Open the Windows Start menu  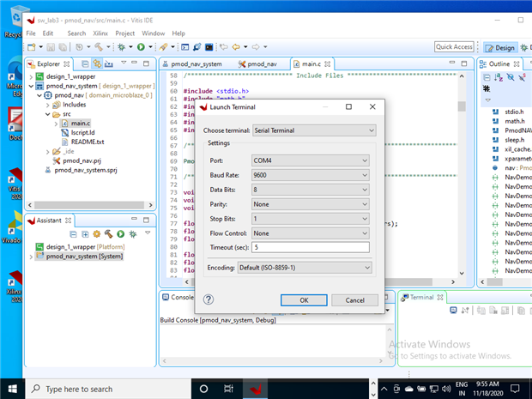pyautogui.click(x=12, y=389)
